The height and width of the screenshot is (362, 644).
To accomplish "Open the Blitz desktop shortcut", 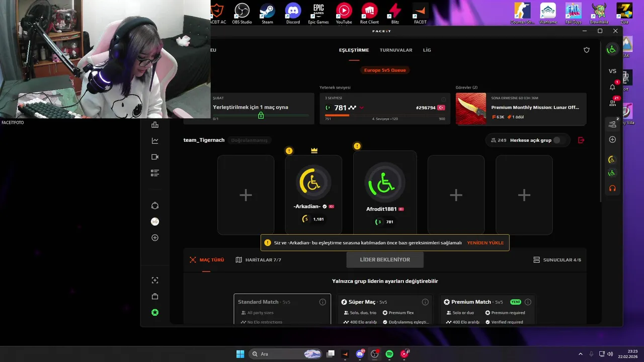I will point(395,14).
